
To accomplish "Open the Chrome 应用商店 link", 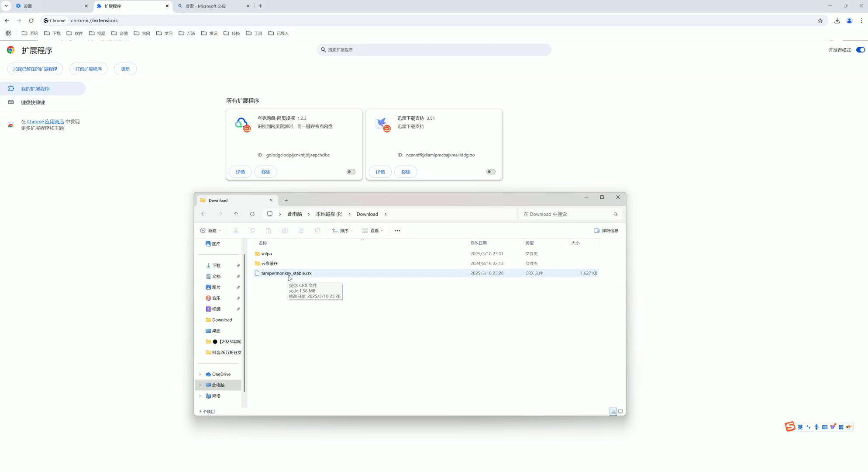I will coord(45,121).
